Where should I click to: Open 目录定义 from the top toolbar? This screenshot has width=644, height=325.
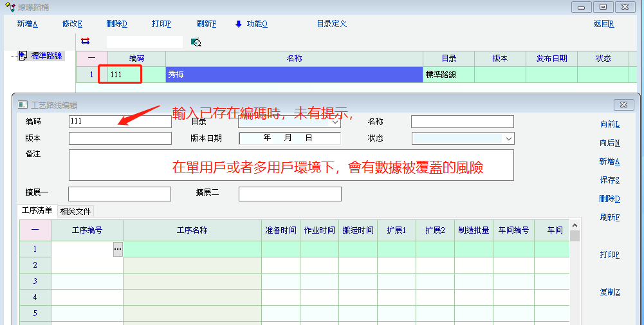click(x=331, y=24)
